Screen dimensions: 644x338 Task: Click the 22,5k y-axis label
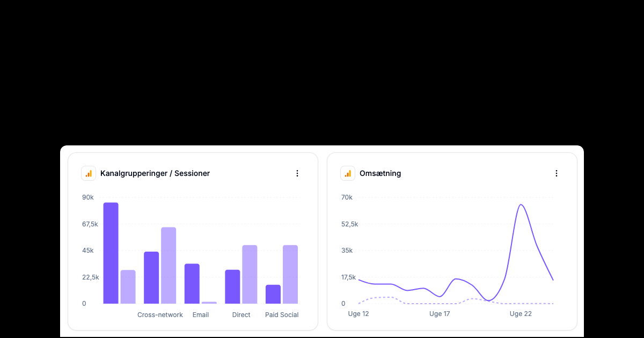90,277
